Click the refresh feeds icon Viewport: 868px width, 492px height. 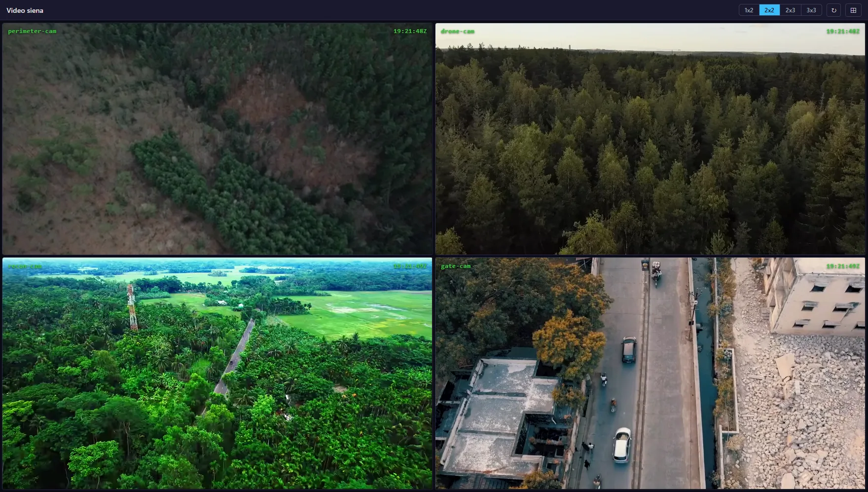point(833,10)
